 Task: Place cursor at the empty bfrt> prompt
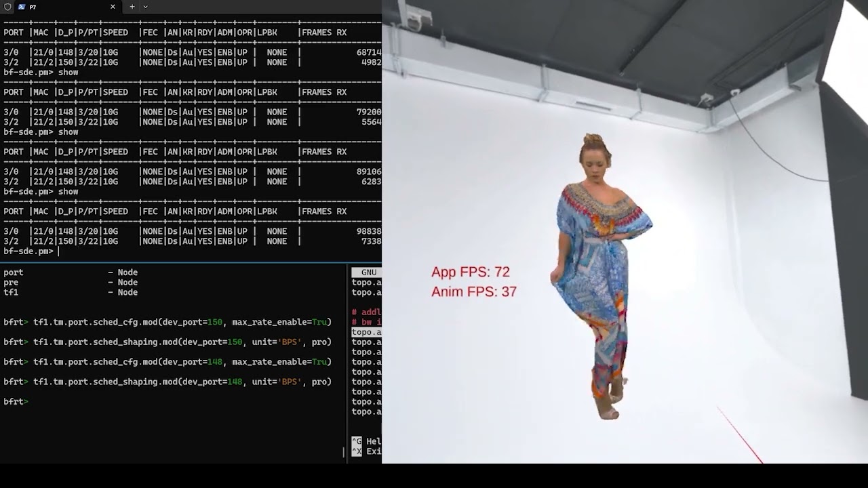(x=33, y=402)
